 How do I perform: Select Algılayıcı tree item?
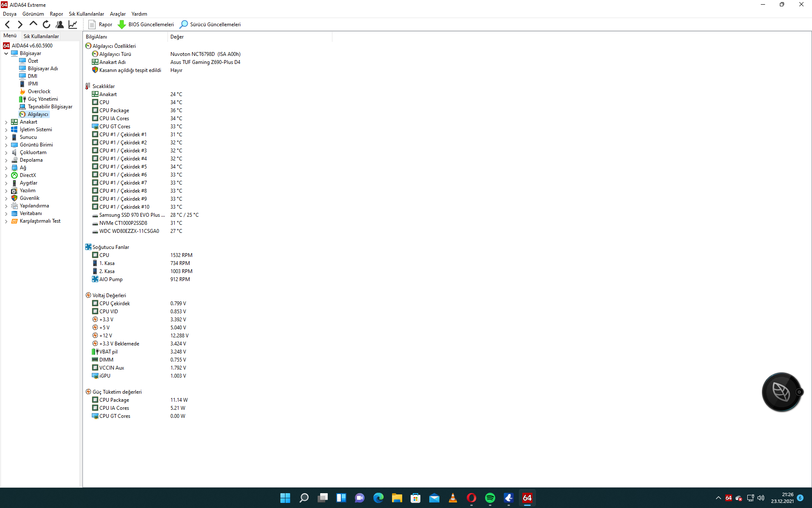coord(38,114)
